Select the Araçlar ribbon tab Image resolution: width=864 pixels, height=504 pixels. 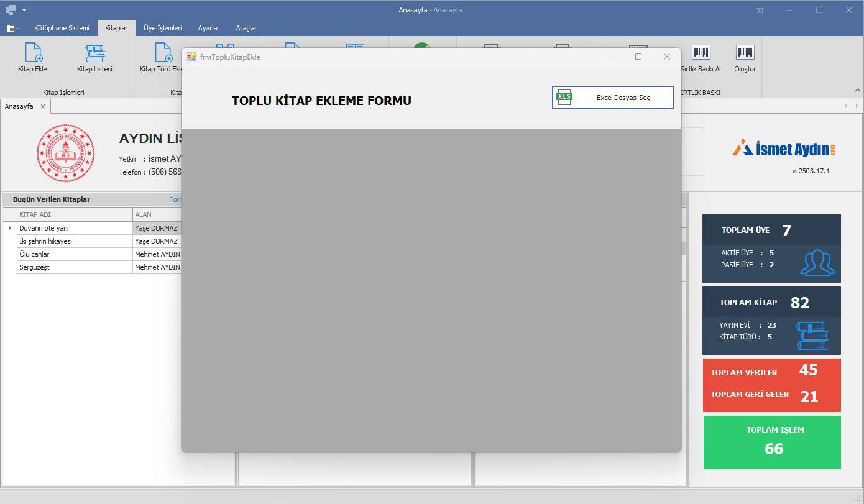[x=246, y=28]
